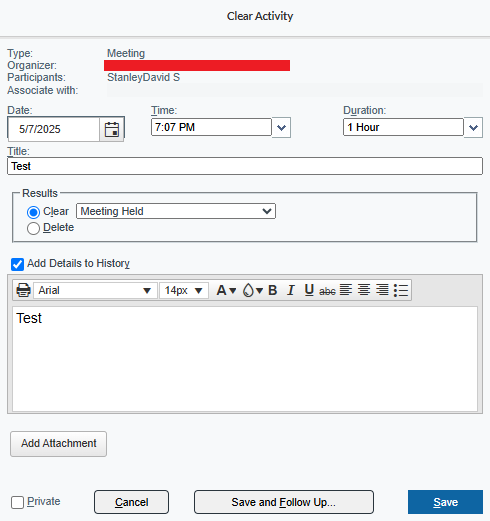
Task: Open the date picker calendar icon
Action: tap(112, 129)
